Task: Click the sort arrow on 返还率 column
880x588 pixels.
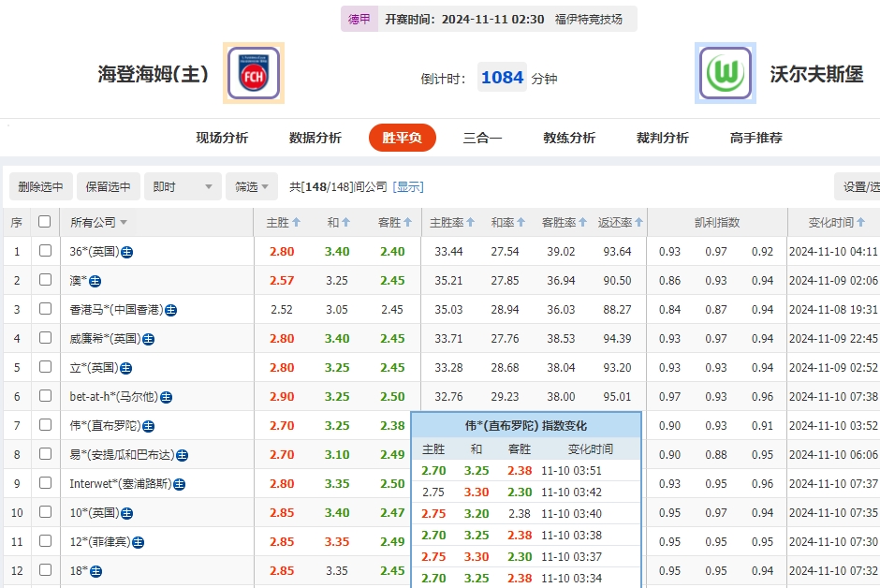Action: click(639, 222)
